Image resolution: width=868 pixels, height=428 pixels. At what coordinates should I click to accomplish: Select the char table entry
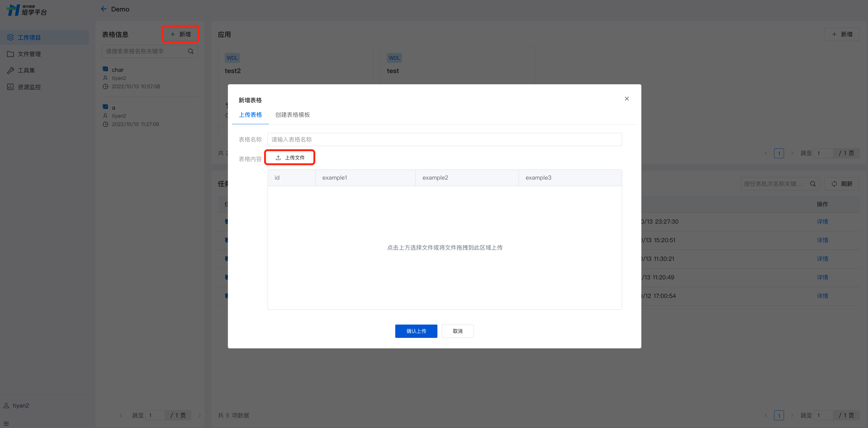(x=117, y=70)
